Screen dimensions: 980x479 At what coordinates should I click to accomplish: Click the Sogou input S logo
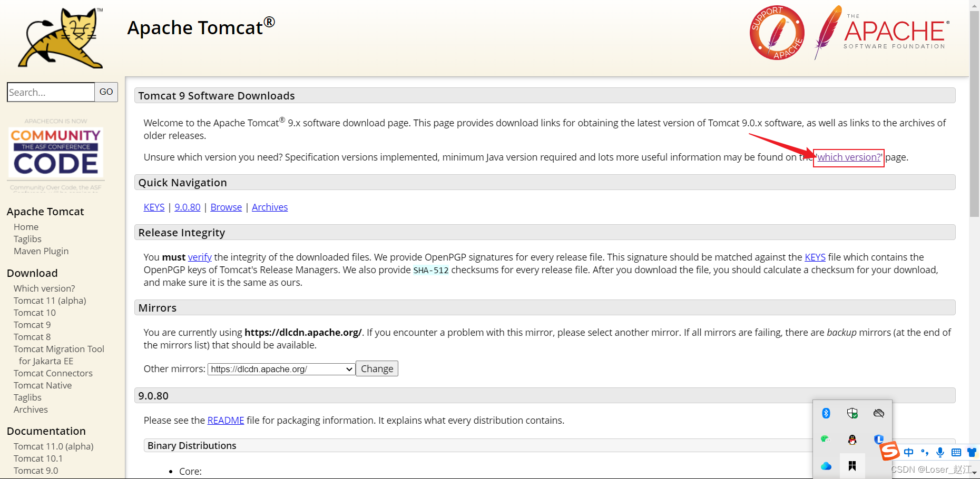coord(890,451)
